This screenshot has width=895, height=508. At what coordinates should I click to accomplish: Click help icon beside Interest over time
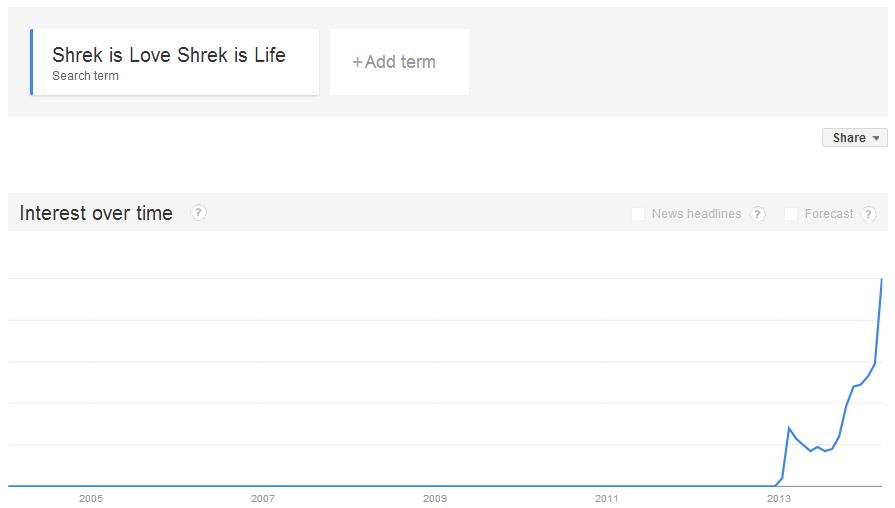click(x=199, y=212)
